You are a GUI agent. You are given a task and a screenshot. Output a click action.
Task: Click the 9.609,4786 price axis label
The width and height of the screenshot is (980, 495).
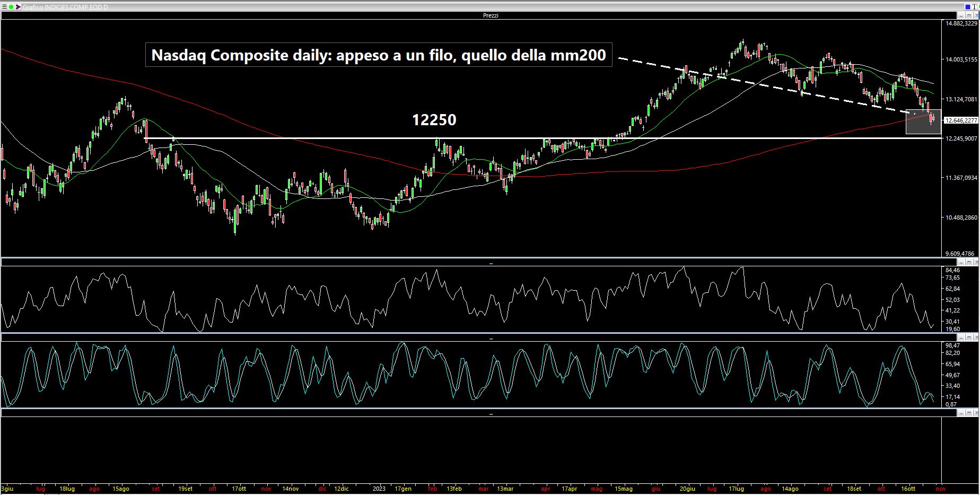[x=960, y=254]
